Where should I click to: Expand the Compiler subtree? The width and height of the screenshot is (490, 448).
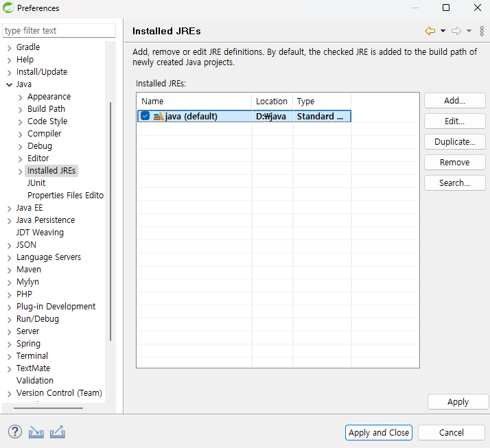(x=21, y=134)
